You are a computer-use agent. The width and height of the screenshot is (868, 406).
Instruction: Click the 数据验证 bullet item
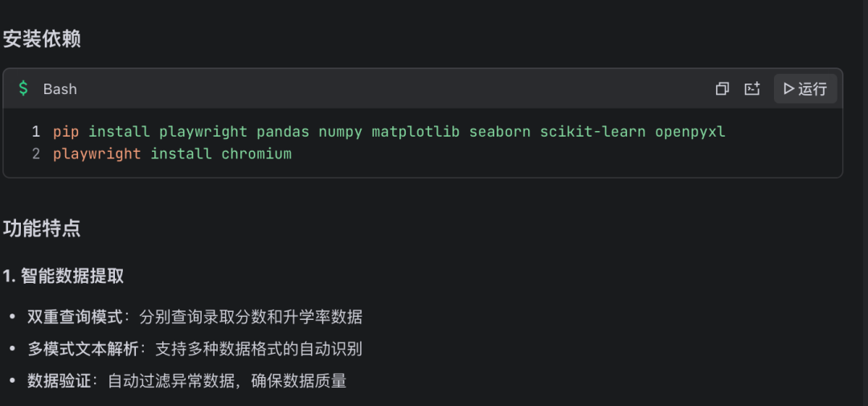pos(59,381)
